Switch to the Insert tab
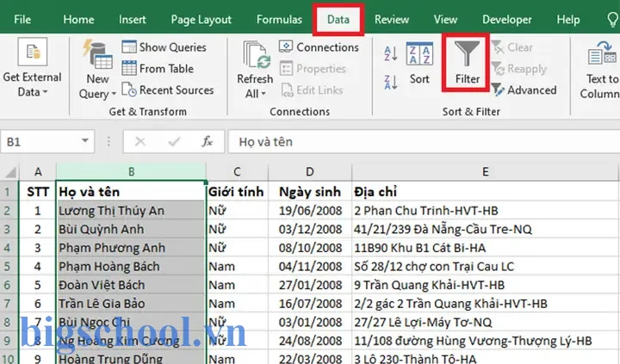 click(132, 20)
